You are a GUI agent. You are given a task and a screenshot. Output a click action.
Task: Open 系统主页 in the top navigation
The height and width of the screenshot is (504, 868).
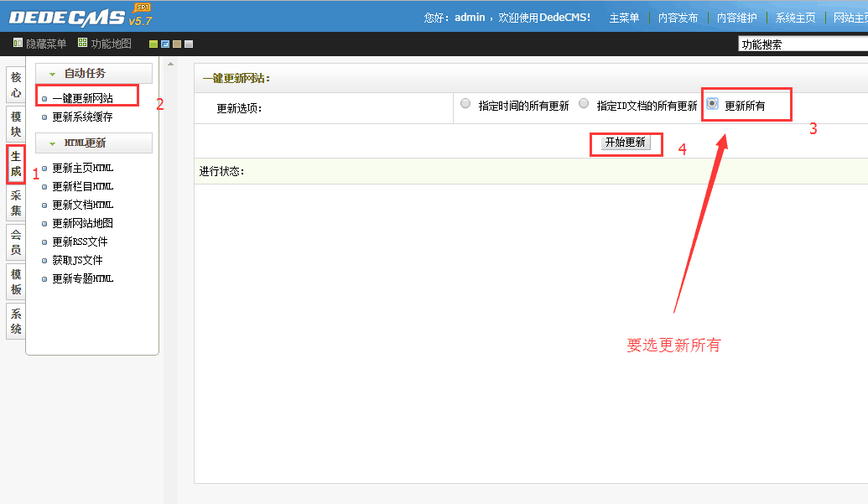coord(795,18)
